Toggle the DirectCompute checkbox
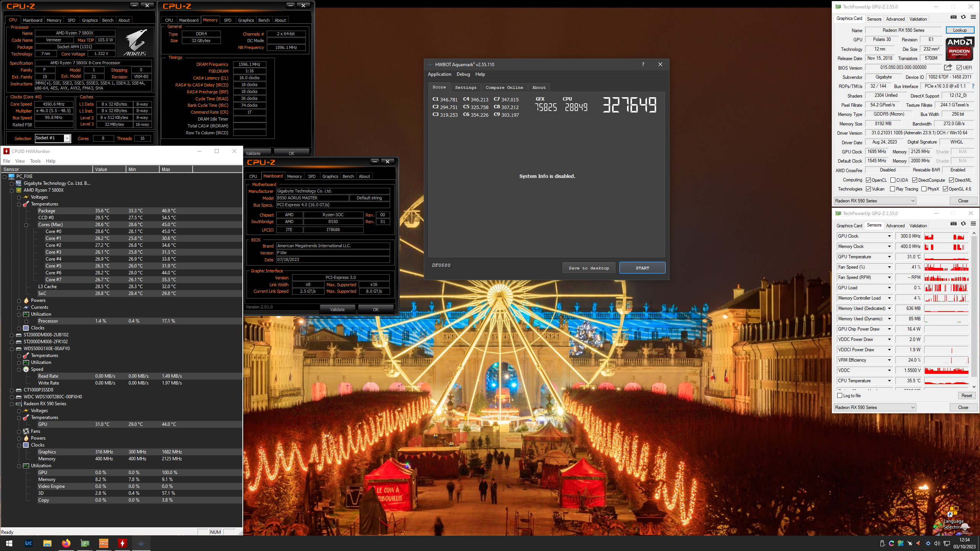Screen dimensions: 980x551 (915, 180)
